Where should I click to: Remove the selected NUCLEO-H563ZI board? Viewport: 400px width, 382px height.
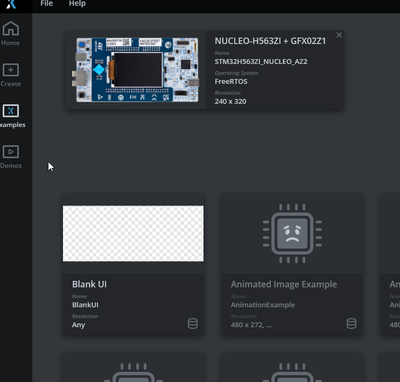point(339,35)
